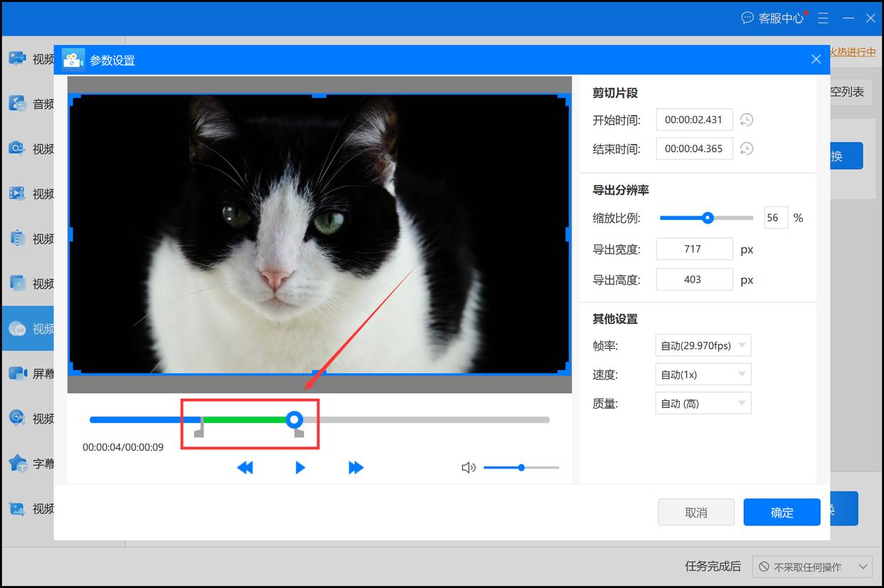Open the hamburger menu in the title bar
The image size is (884, 588).
tap(823, 19)
